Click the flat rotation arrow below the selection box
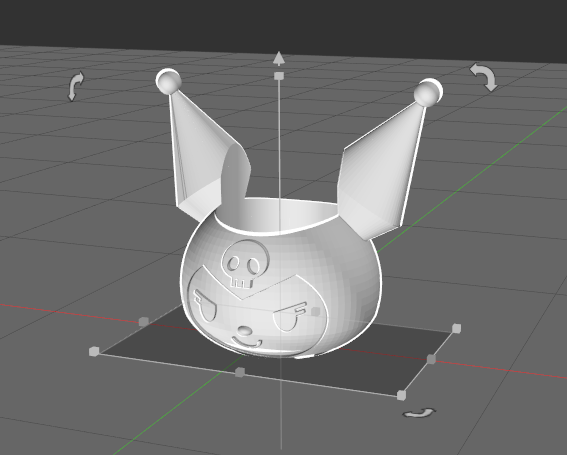The height and width of the screenshot is (455, 567). tap(419, 413)
